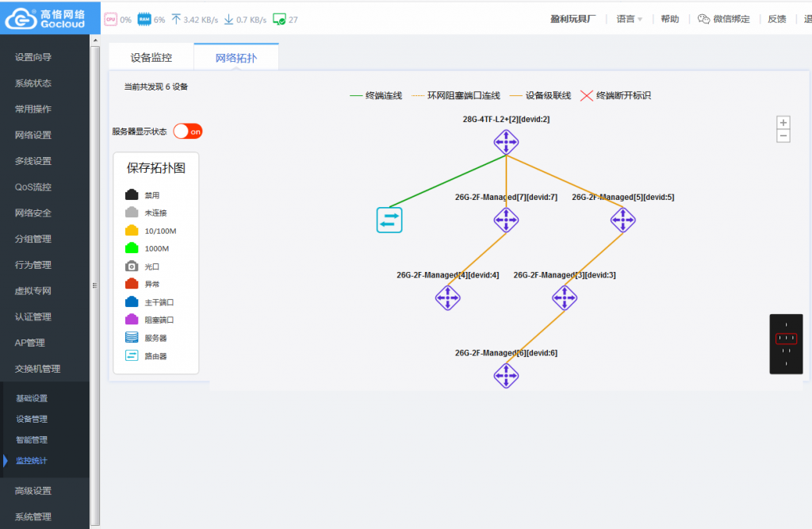Select the 26G-2F-Managed[3] switch icon

click(x=565, y=297)
